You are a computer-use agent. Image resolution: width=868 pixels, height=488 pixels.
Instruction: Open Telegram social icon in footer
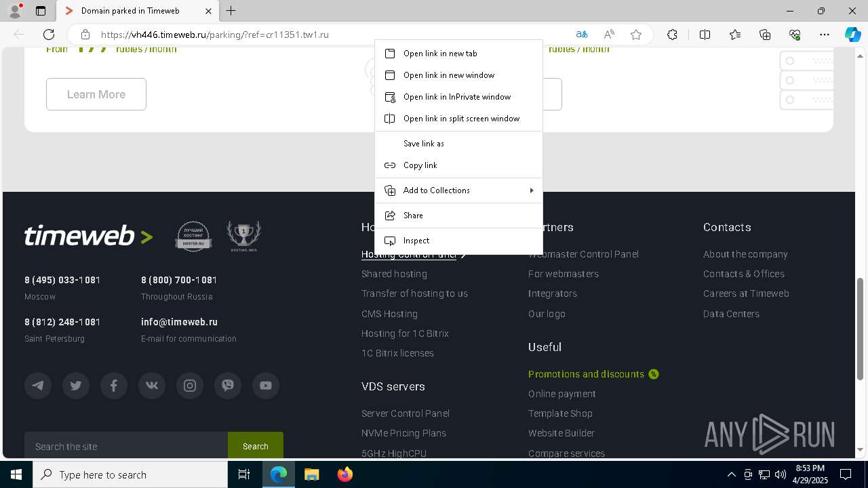pyautogui.click(x=38, y=386)
